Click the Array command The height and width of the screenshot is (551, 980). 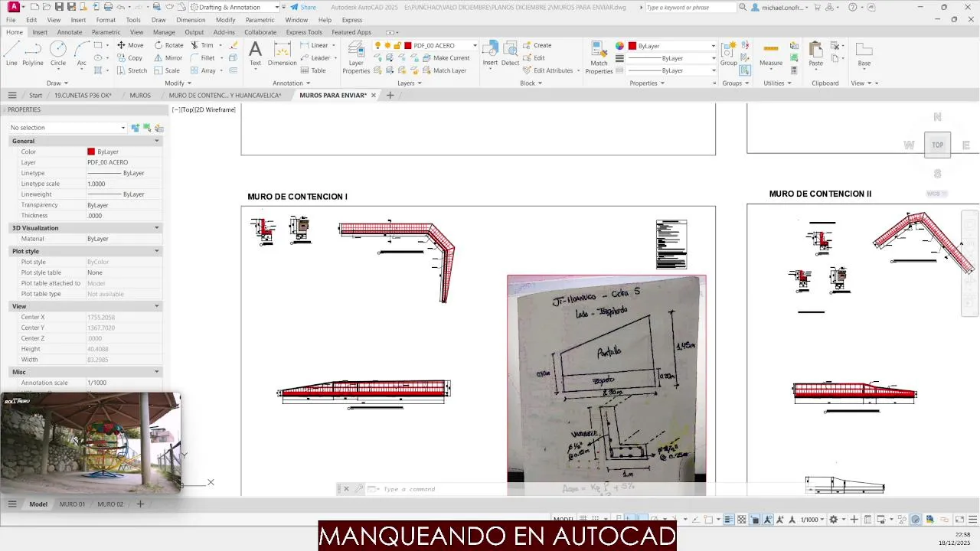point(203,70)
